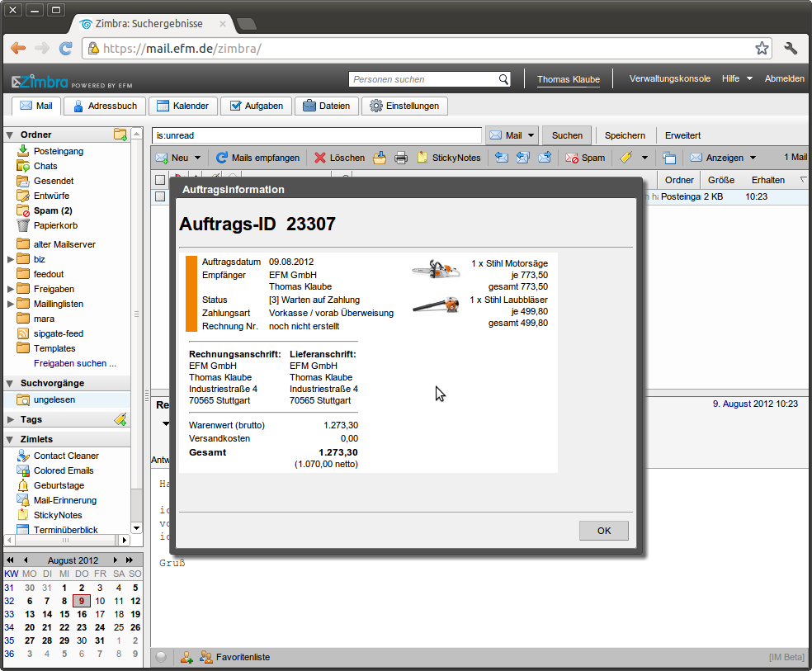This screenshot has height=671, width=812.
Task: Expand the biz folder
Action: (x=10, y=259)
